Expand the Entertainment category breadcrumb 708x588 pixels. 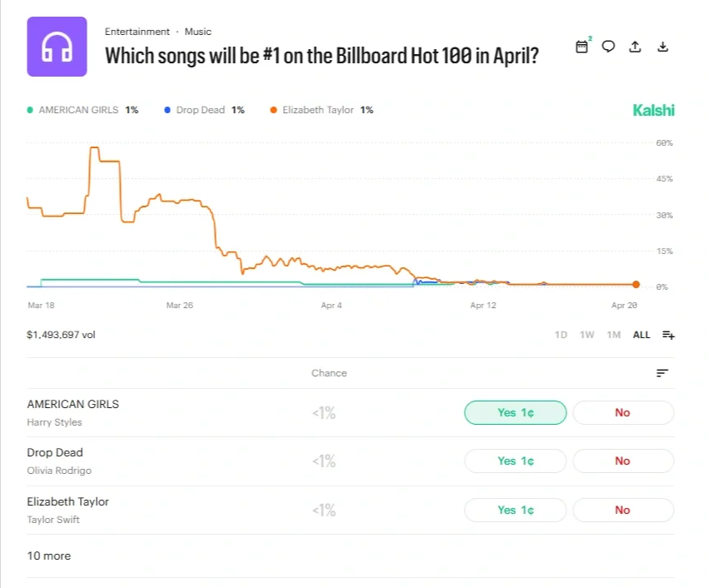coord(137,32)
